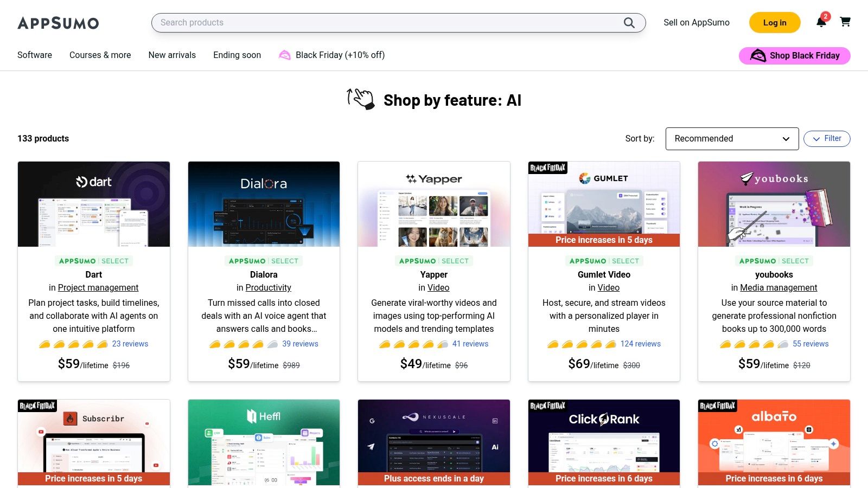Click the Log in button
The image size is (868, 488).
pos(774,22)
